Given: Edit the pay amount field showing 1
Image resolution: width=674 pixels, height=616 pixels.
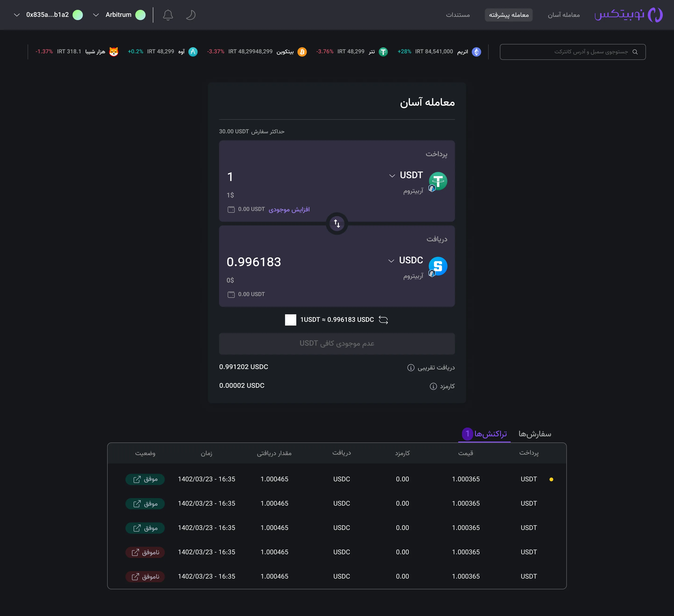Looking at the screenshot, I should (230, 177).
